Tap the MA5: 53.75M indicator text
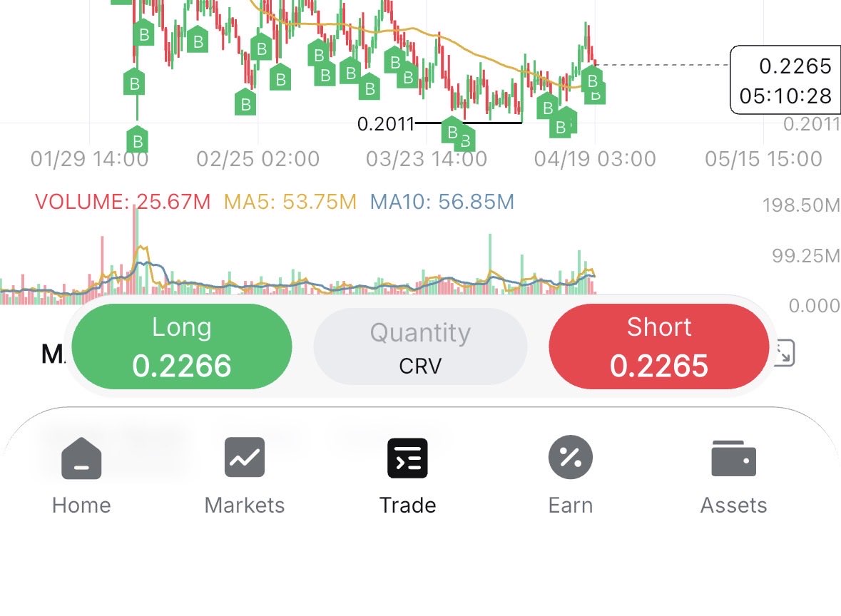This screenshot has height=616, width=841. pos(290,202)
